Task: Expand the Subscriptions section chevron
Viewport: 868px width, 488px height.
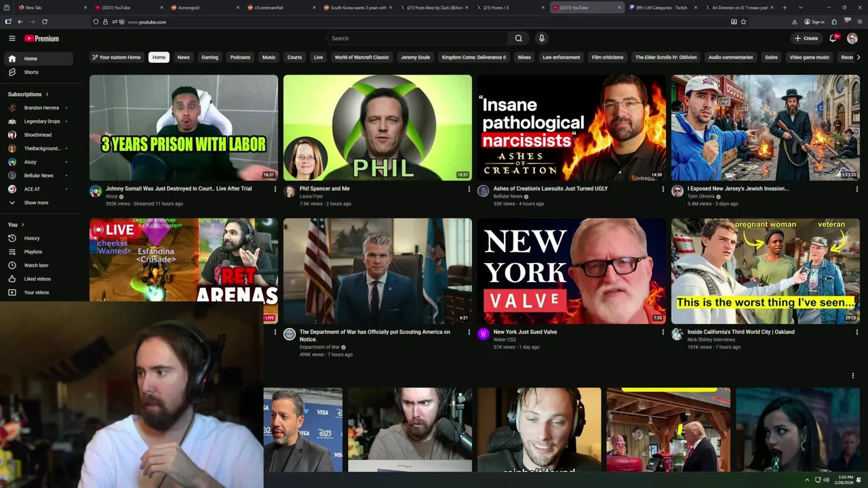Action: [x=47, y=94]
